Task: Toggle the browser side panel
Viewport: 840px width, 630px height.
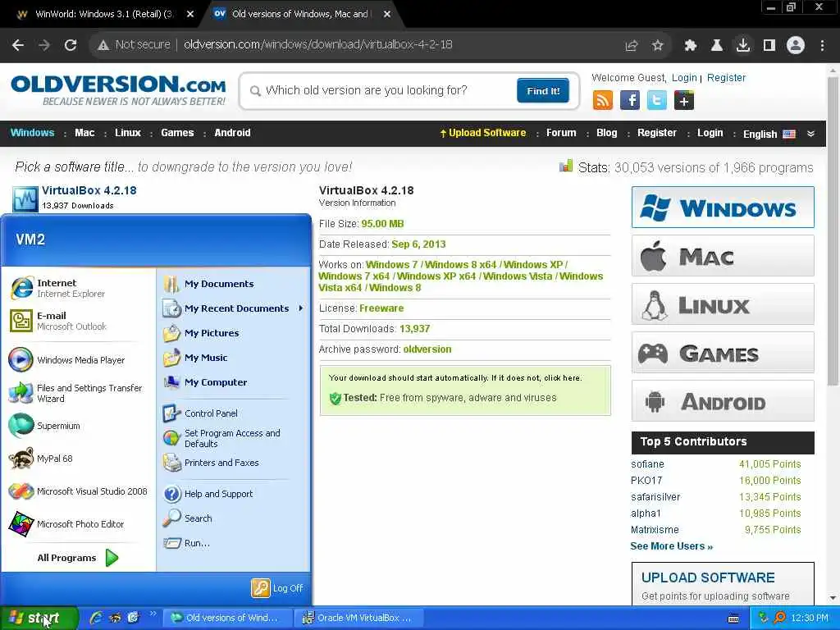Action: tap(769, 45)
